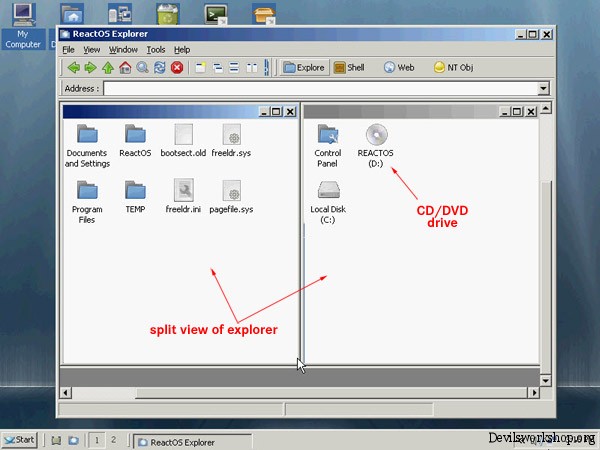Click the vertical scrollbar down arrow

click(546, 381)
